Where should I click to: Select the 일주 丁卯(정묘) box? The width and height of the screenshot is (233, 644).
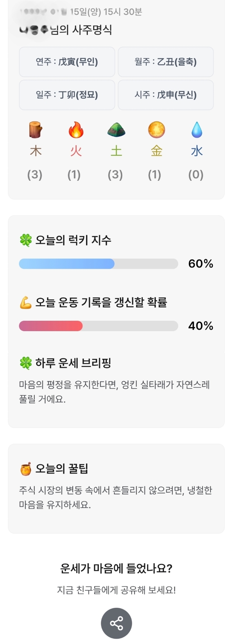point(67,95)
